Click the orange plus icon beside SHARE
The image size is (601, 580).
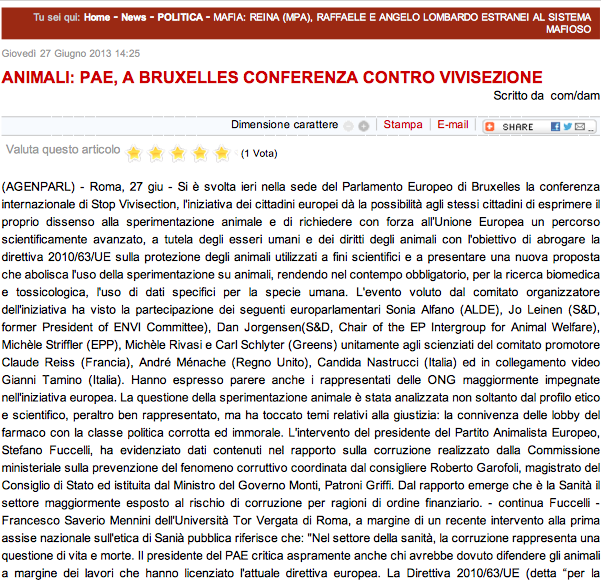pos(490,127)
